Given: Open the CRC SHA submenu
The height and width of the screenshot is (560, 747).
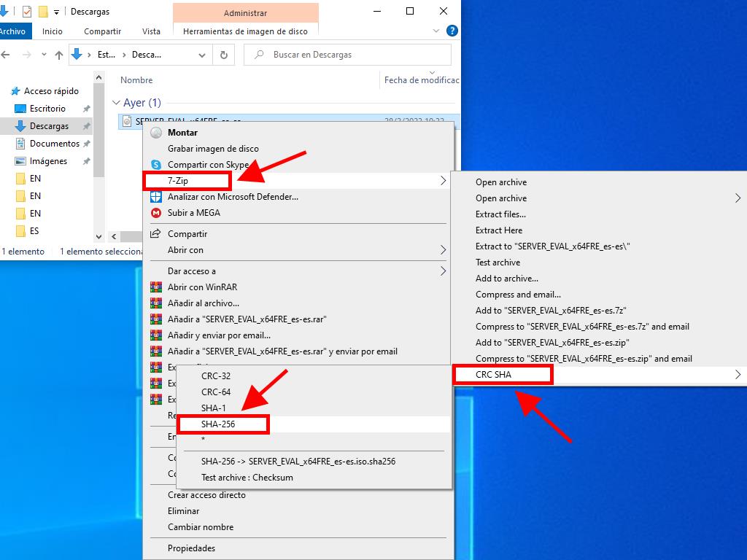Looking at the screenshot, I should coord(494,375).
